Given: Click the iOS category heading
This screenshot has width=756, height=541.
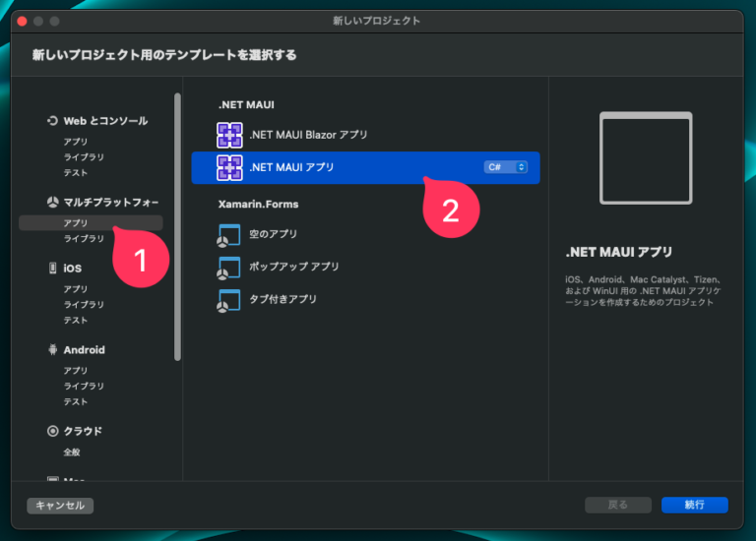Looking at the screenshot, I should 72,269.
